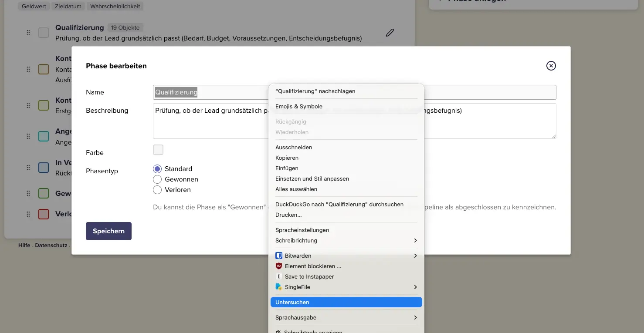The image size is (644, 333).
Task: Select the Standard phase type
Action: (x=157, y=169)
